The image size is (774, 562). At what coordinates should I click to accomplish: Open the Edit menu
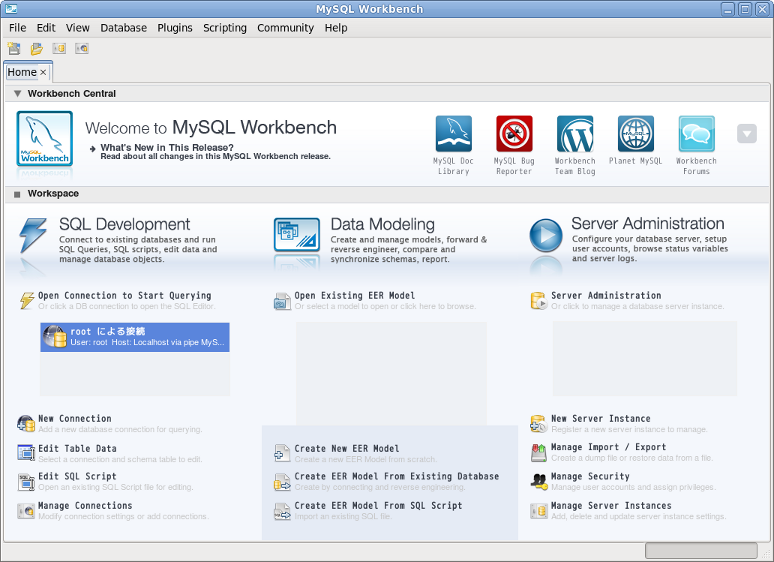click(46, 28)
